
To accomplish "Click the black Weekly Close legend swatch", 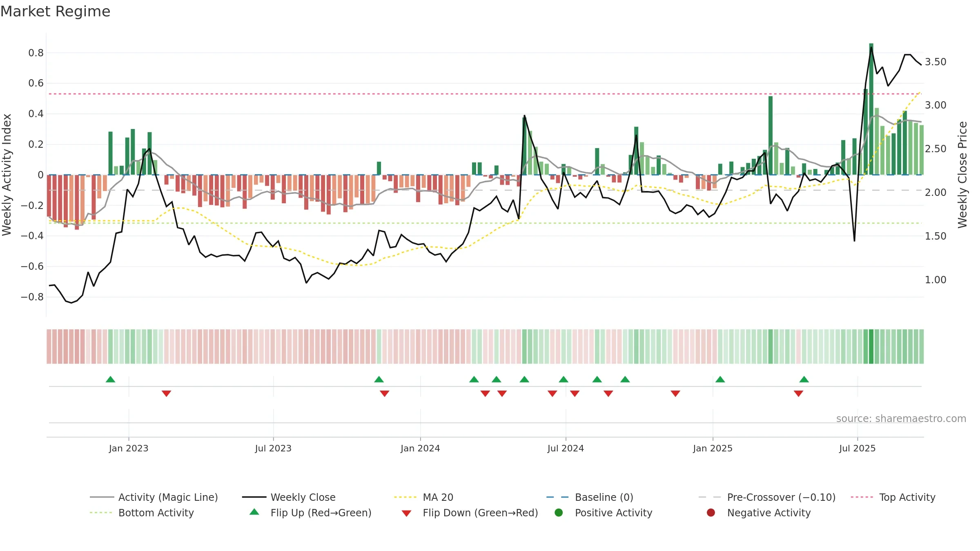I will pos(254,497).
